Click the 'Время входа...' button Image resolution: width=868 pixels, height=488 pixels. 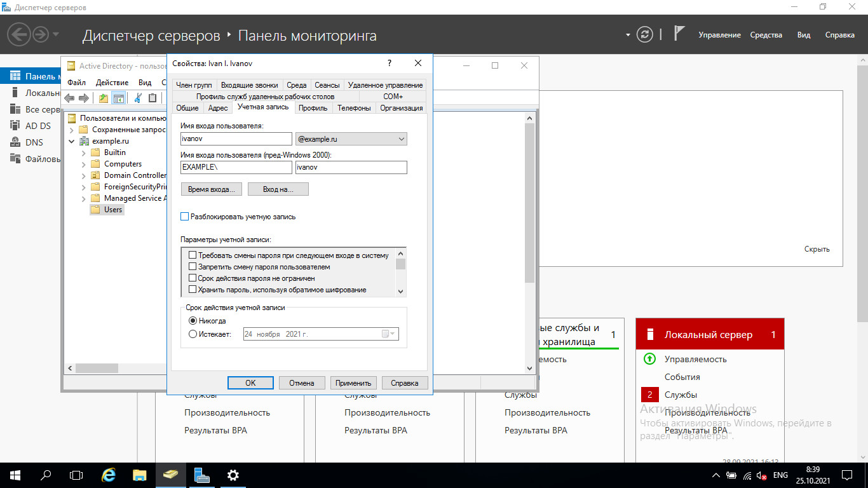coord(212,189)
